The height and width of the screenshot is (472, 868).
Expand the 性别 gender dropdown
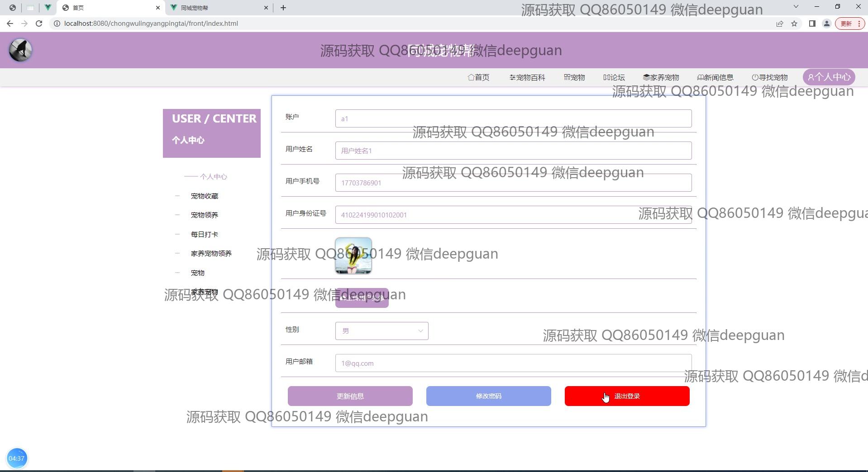[x=382, y=331]
